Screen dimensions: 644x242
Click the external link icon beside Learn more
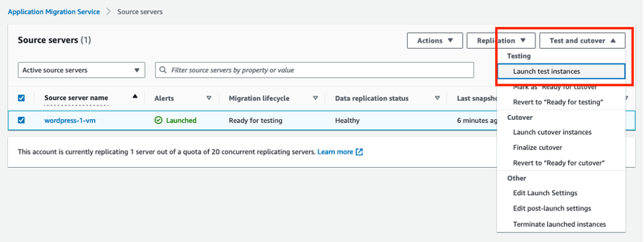[x=359, y=152]
